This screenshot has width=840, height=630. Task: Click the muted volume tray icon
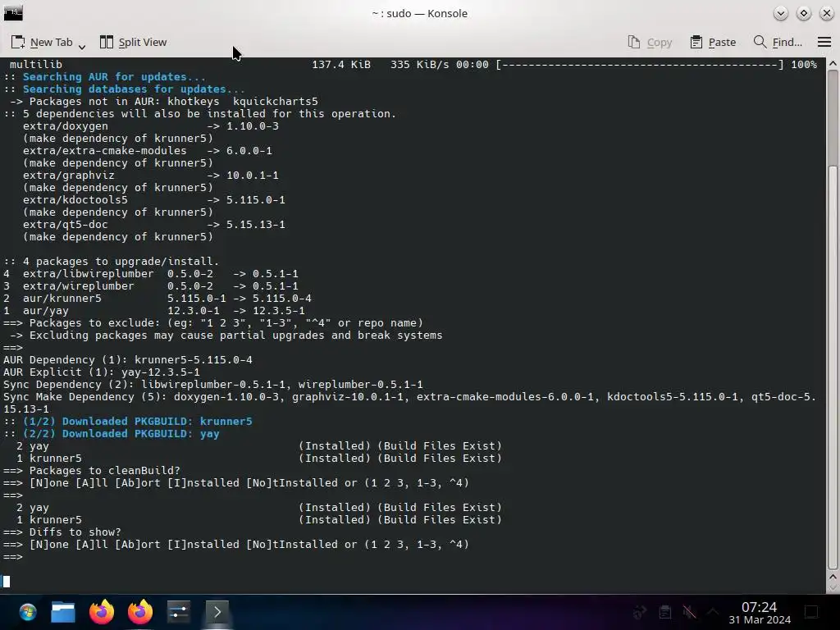coord(689,612)
